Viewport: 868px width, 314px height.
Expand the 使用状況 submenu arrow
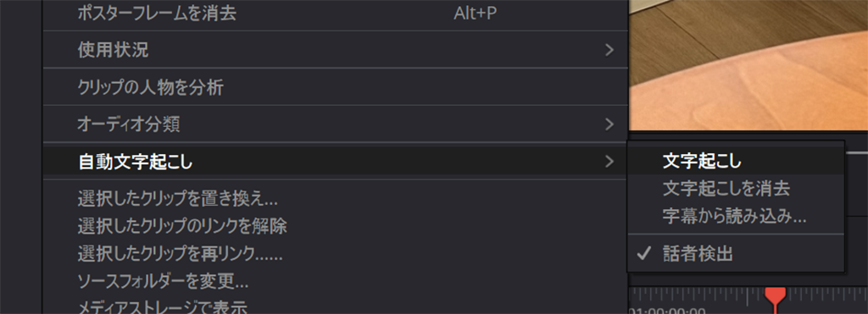point(609,50)
